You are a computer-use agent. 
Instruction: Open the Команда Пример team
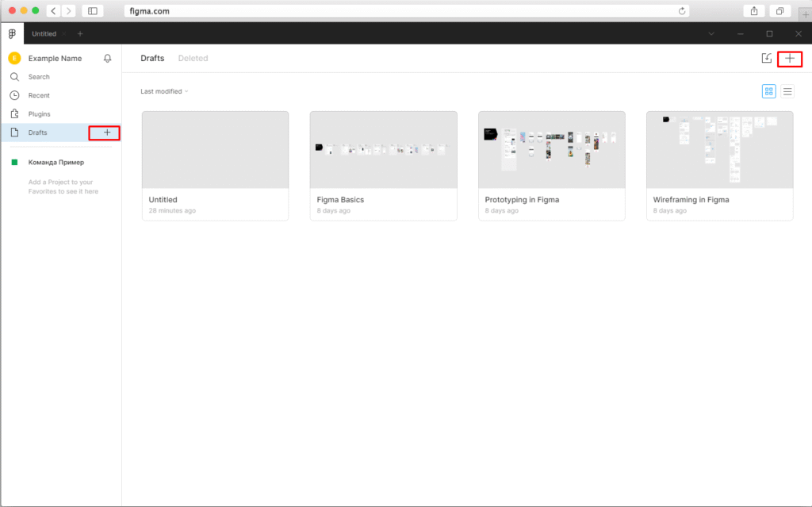(x=56, y=163)
